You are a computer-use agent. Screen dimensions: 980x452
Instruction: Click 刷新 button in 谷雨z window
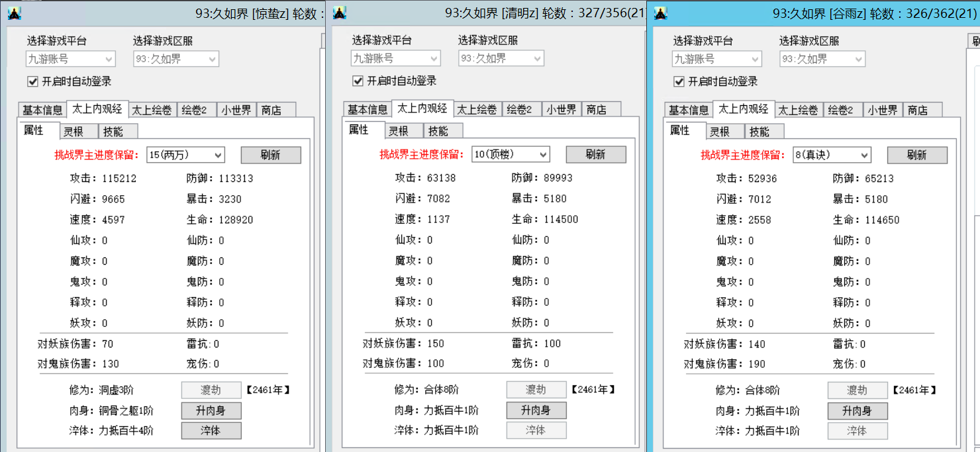click(916, 155)
